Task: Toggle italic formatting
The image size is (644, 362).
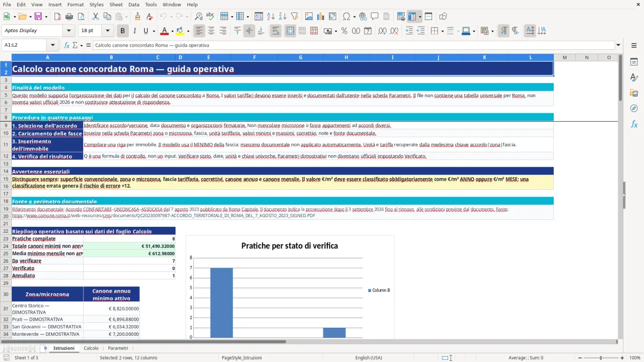Action: (x=135, y=31)
